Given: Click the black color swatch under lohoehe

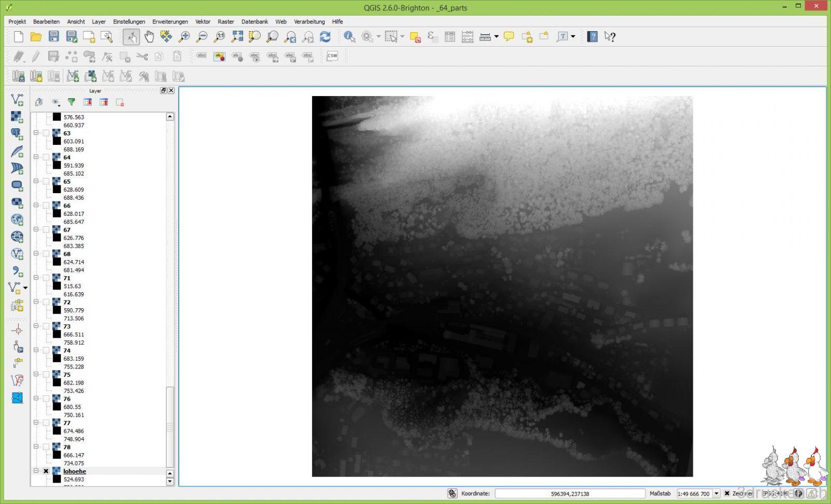Looking at the screenshot, I should pyautogui.click(x=56, y=480).
